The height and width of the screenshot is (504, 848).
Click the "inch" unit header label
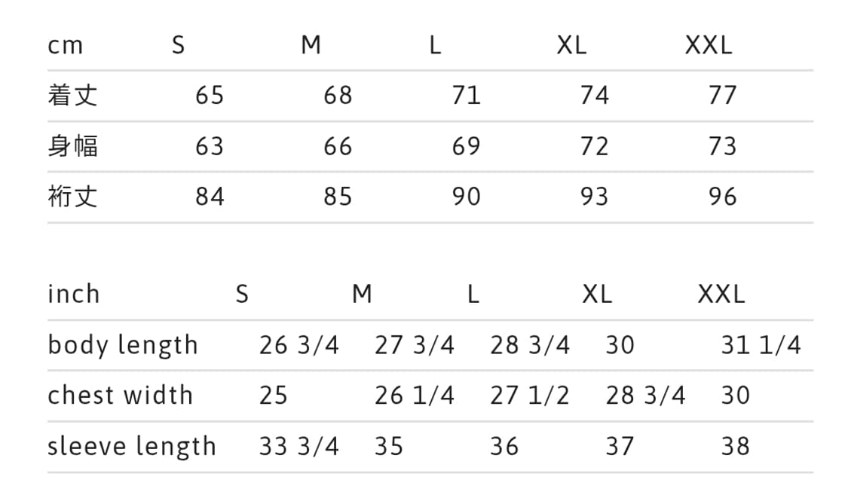(x=73, y=294)
